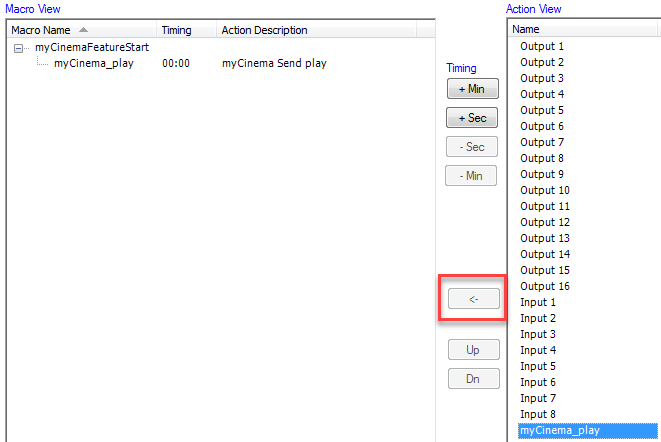
Task: Select the myCinemaFeatureStart macro
Action: tap(92, 47)
